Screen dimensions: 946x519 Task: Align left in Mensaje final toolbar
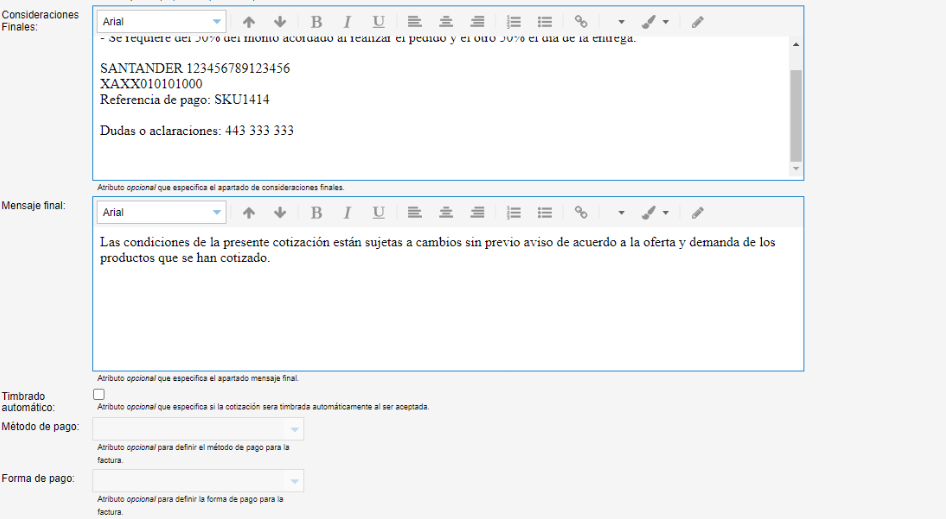[x=414, y=212]
